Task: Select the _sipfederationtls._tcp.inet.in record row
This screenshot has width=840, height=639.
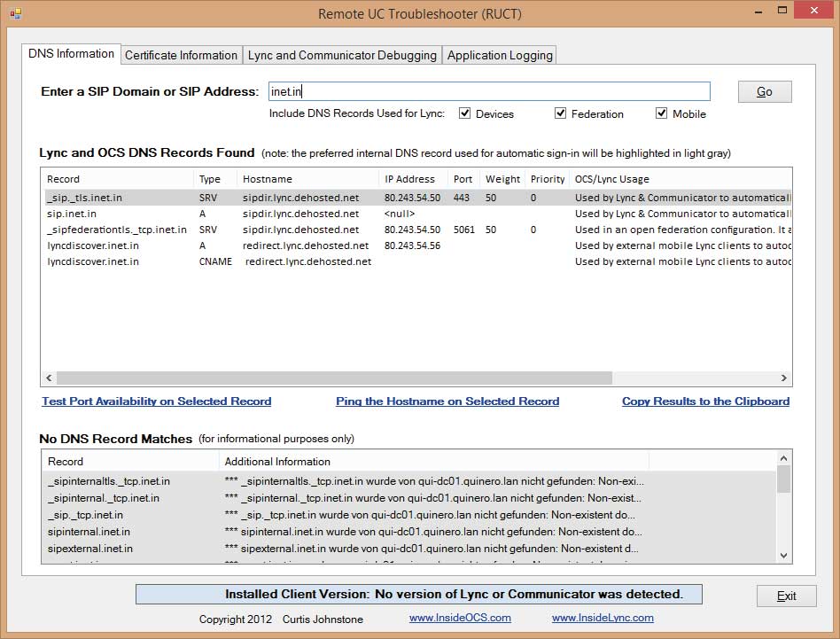Action: point(418,230)
